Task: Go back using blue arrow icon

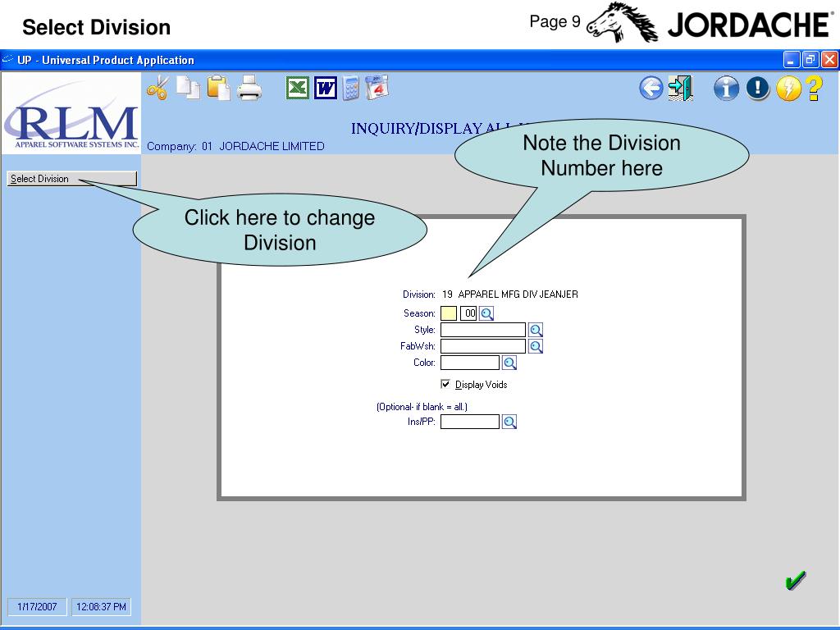Action: (x=651, y=88)
